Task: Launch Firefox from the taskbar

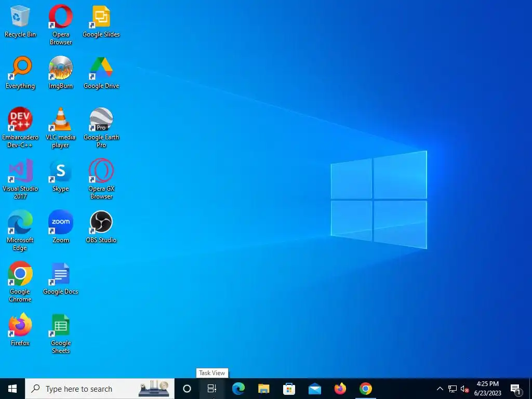Action: (x=340, y=389)
